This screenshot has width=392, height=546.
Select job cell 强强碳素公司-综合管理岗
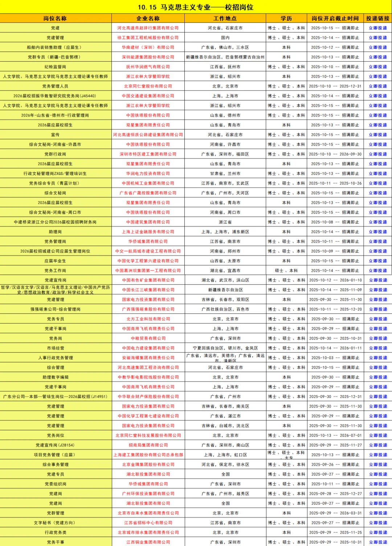pyautogui.click(x=56, y=309)
